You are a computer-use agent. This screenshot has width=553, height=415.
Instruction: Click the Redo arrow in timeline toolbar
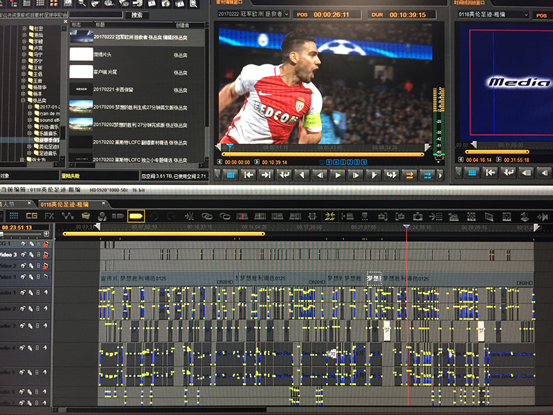pos(171,216)
